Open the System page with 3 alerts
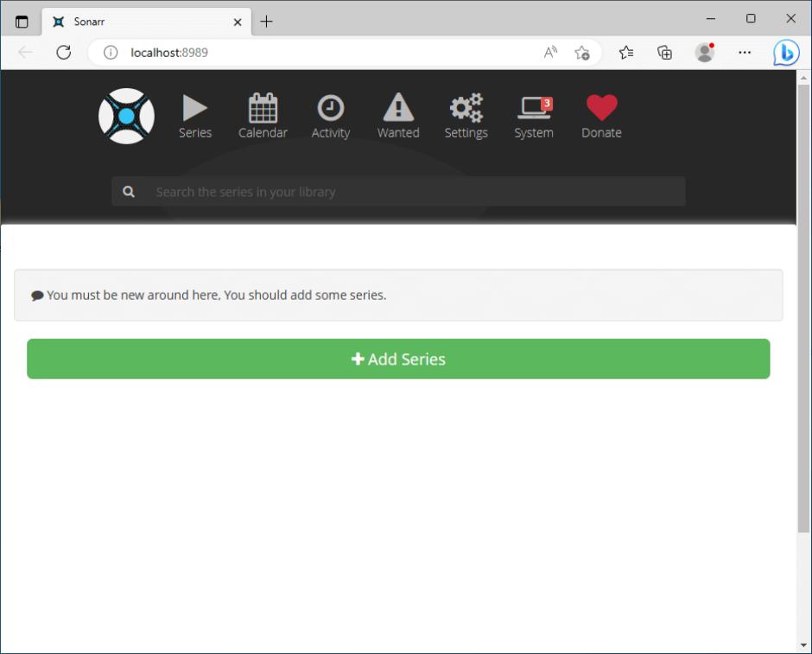 click(534, 117)
